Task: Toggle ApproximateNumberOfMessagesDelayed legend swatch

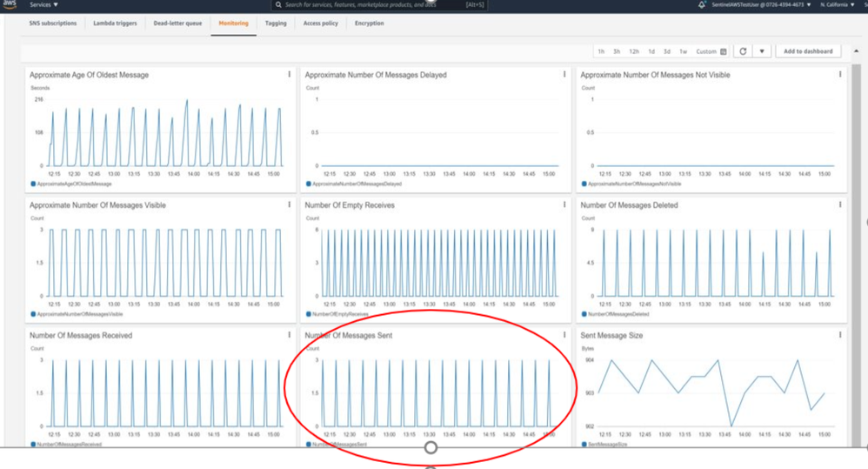Action: (309, 184)
